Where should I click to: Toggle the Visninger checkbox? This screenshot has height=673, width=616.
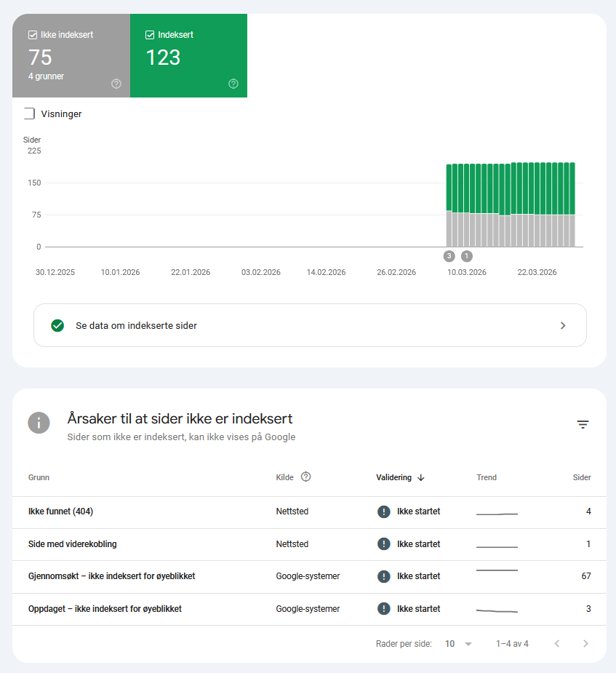click(29, 114)
